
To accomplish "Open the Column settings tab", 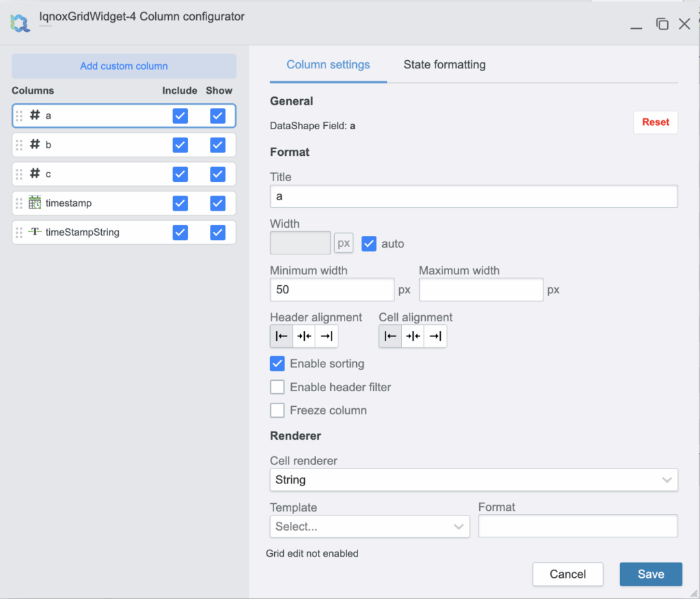I will 328,65.
